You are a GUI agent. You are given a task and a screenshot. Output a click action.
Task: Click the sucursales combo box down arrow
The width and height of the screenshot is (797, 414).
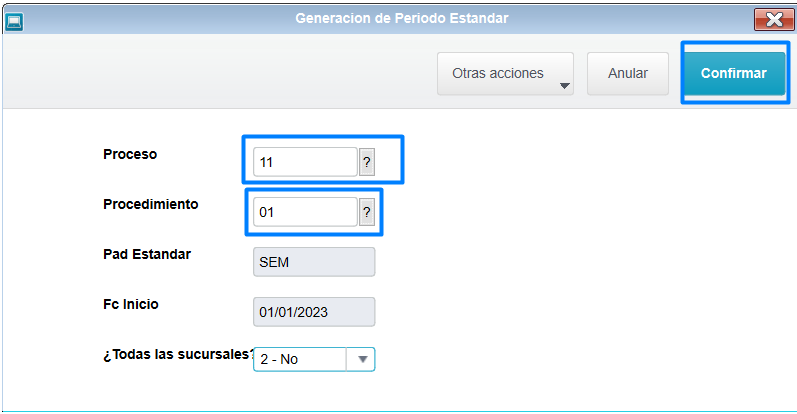tap(362, 359)
